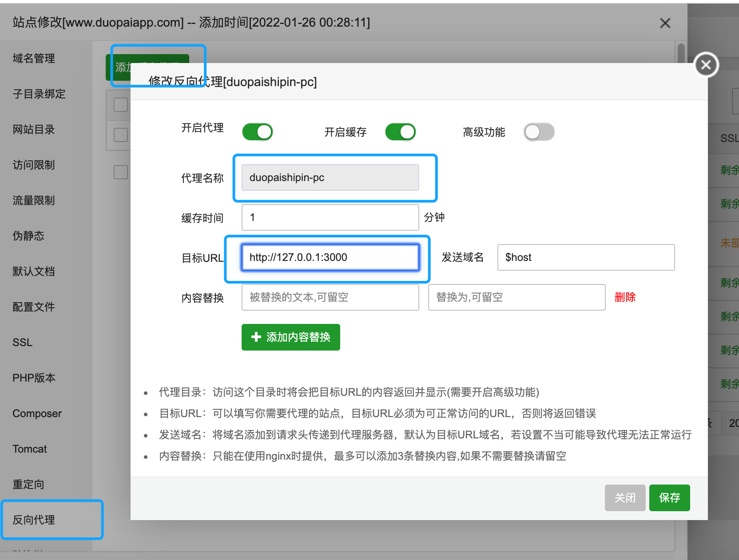739x560 pixels.
Task: Enable the 高级功能 advanced features switch
Action: tap(539, 131)
